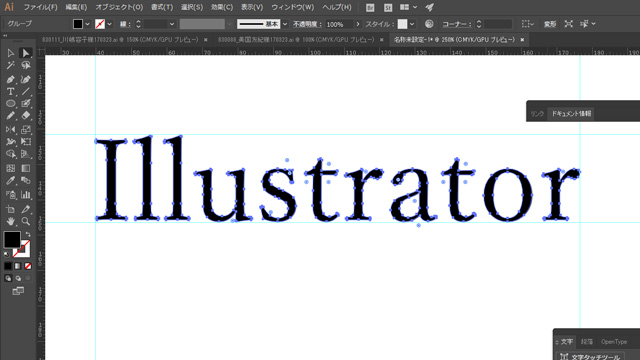This screenshot has height=360, width=640.
Task: Select the Line Segment tool
Action: pyautogui.click(x=26, y=91)
